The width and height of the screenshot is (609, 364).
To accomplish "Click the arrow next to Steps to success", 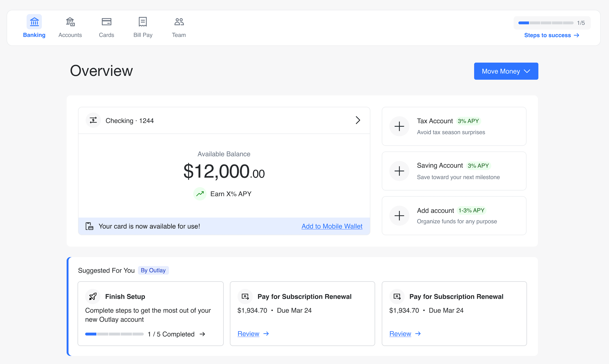I will pos(577,35).
